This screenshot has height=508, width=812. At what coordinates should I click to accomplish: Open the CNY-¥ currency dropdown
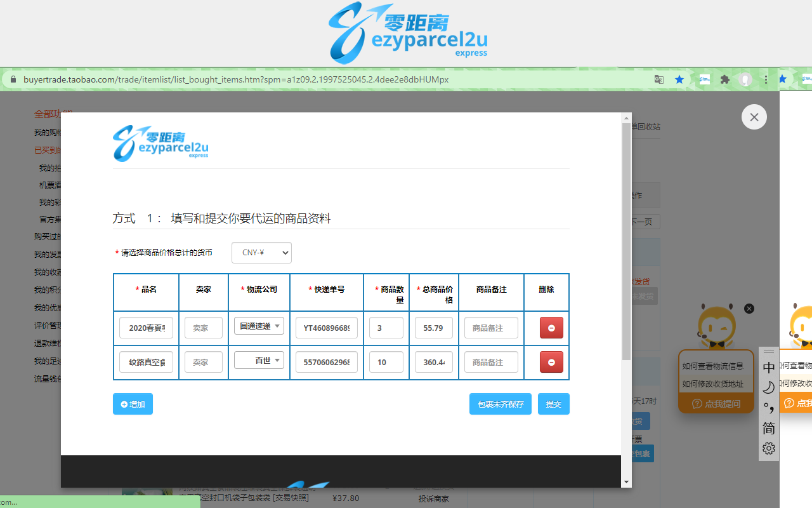click(x=261, y=252)
